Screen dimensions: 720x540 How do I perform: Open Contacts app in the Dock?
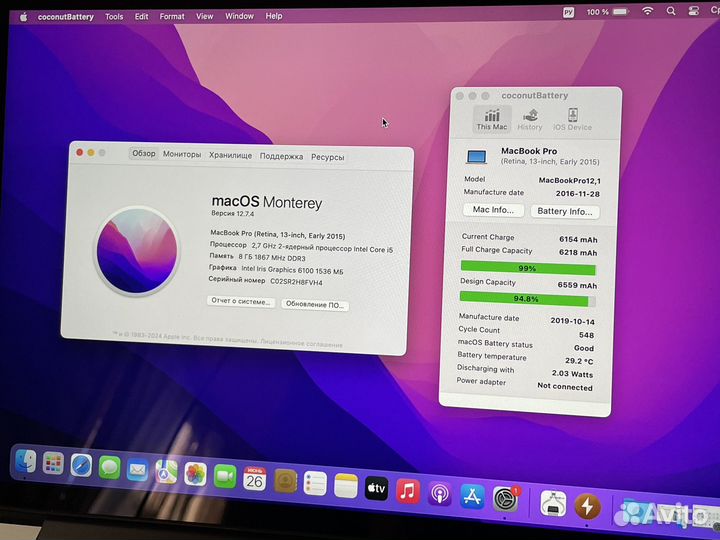285,481
